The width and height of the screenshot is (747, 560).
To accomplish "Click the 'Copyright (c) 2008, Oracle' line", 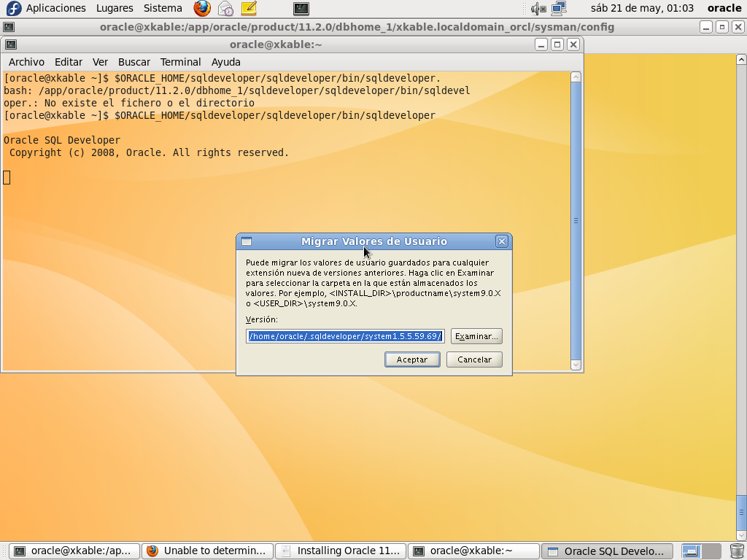I will tap(149, 152).
